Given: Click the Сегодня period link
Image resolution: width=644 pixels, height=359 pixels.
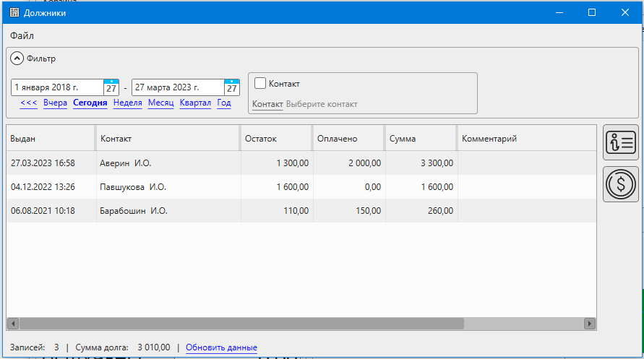Looking at the screenshot, I should 90,103.
